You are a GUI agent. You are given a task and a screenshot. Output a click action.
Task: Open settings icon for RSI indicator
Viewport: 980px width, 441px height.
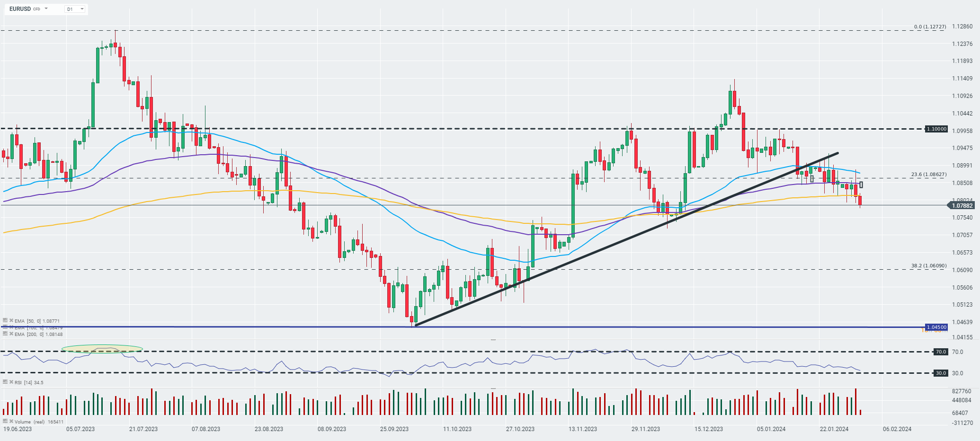pos(5,382)
